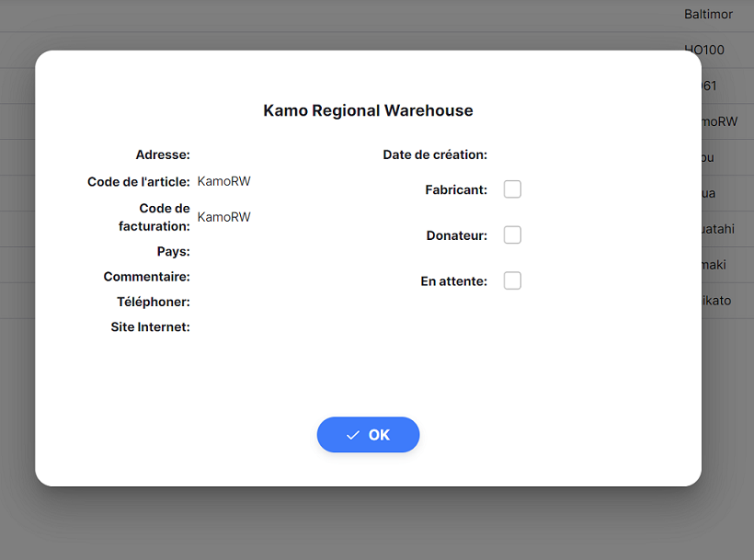The height and width of the screenshot is (560, 754).
Task: Confirm the dialog with the OK button
Action: click(x=368, y=435)
